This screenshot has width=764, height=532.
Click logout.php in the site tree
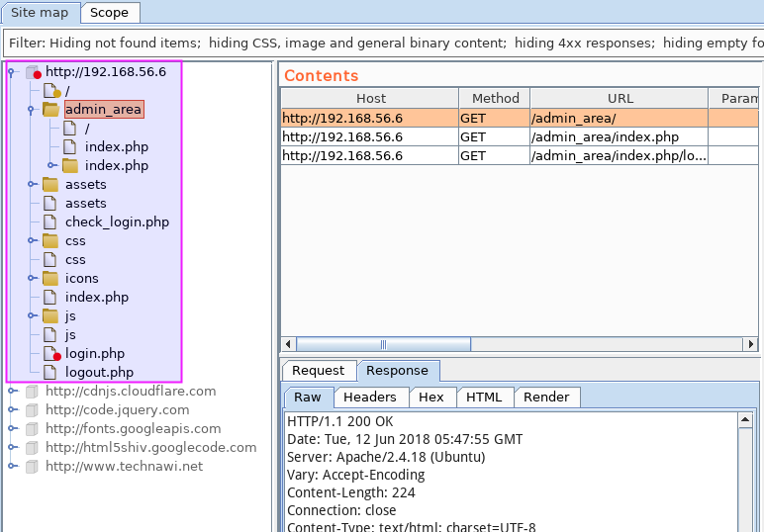(x=99, y=373)
